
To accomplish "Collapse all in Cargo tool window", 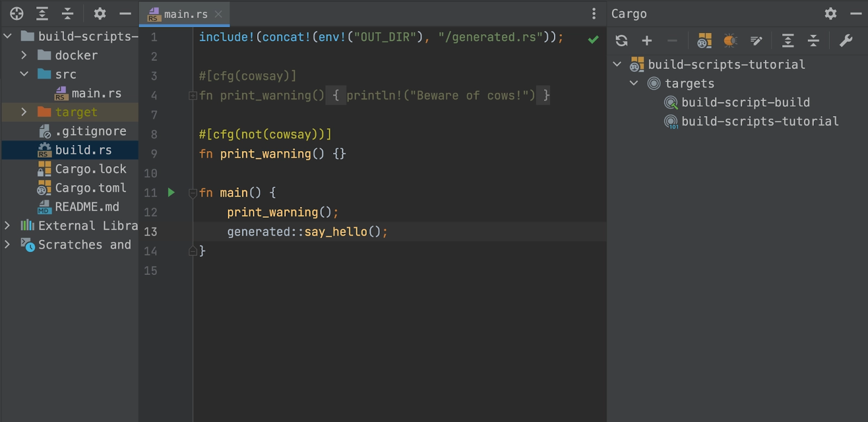I will [x=813, y=40].
